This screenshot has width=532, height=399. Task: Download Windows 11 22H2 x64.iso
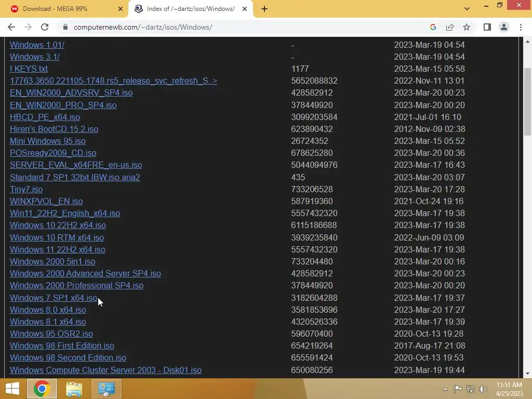point(57,249)
